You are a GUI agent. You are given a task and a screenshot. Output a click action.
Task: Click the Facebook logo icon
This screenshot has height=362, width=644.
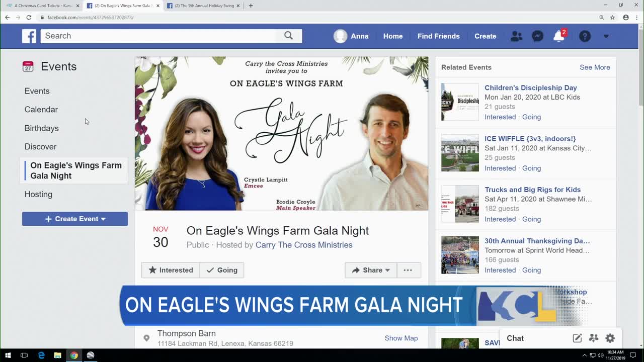[29, 36]
